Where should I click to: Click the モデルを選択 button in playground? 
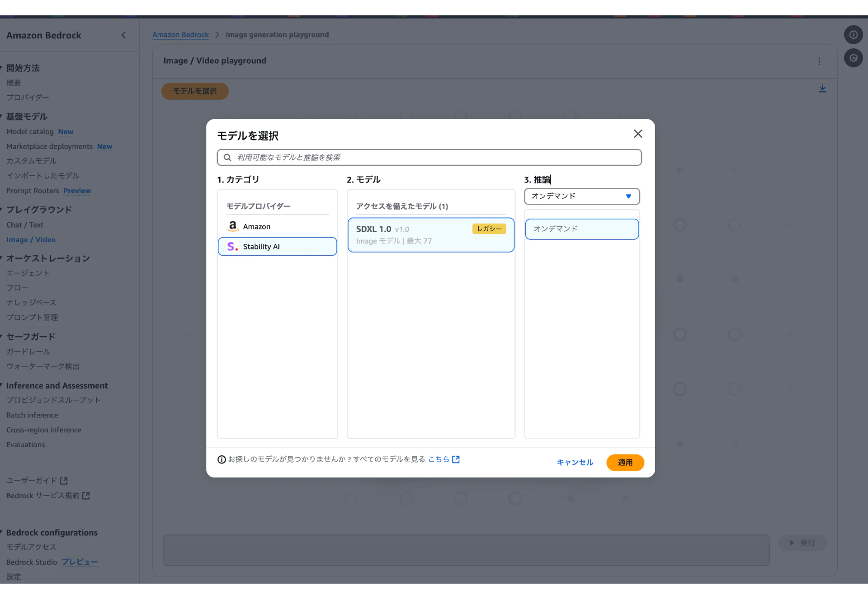coord(195,91)
